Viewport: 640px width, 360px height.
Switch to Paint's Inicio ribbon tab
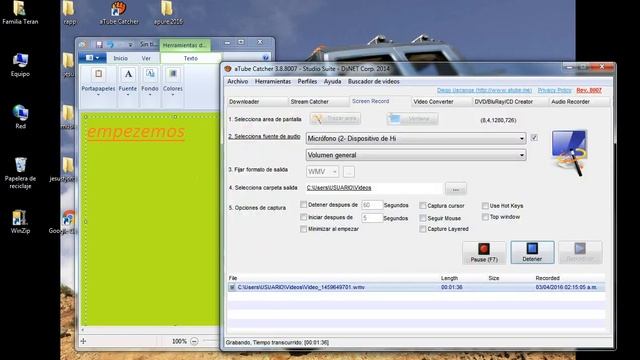[120, 58]
